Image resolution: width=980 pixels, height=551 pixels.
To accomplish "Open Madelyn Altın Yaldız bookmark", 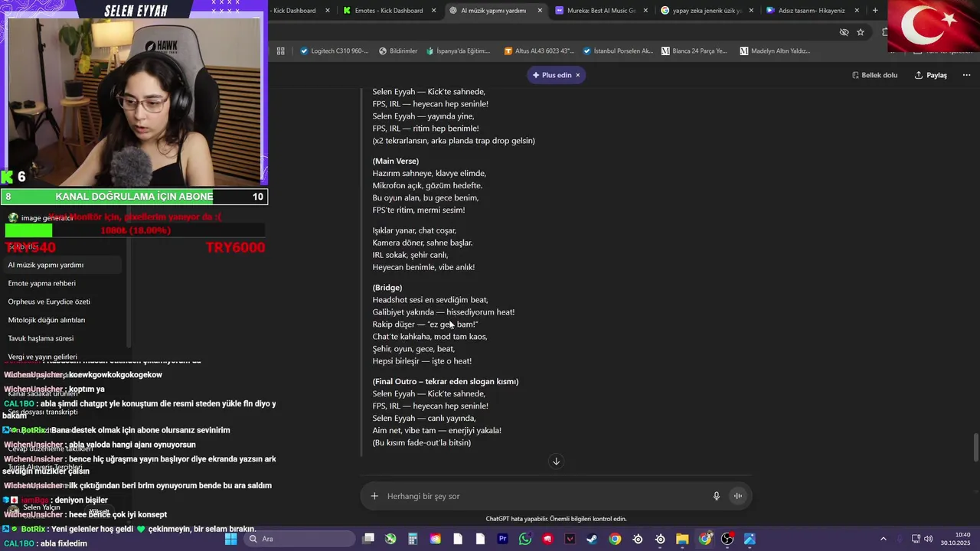I will (775, 51).
